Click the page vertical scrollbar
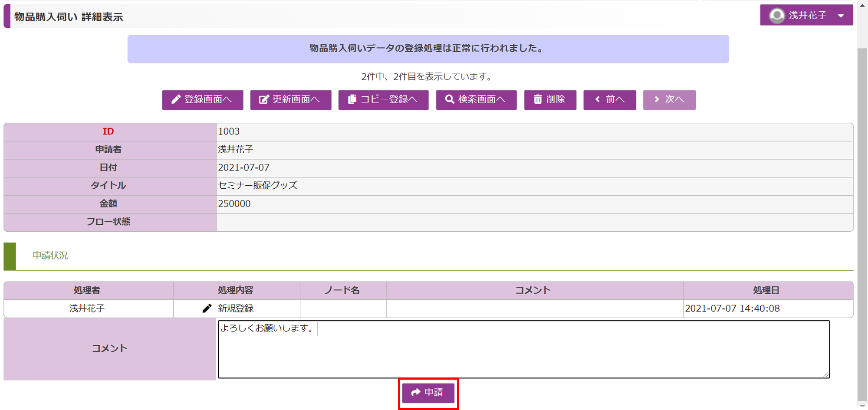The image size is (868, 410). point(862,226)
